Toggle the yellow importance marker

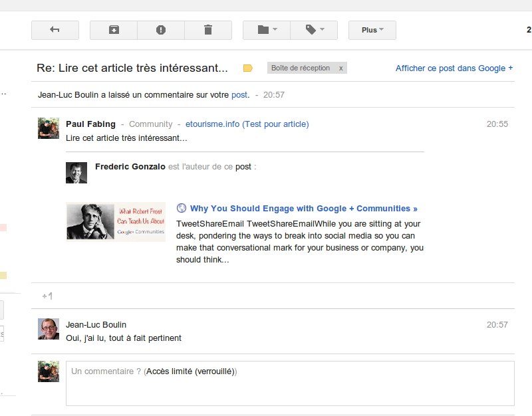coord(247,68)
